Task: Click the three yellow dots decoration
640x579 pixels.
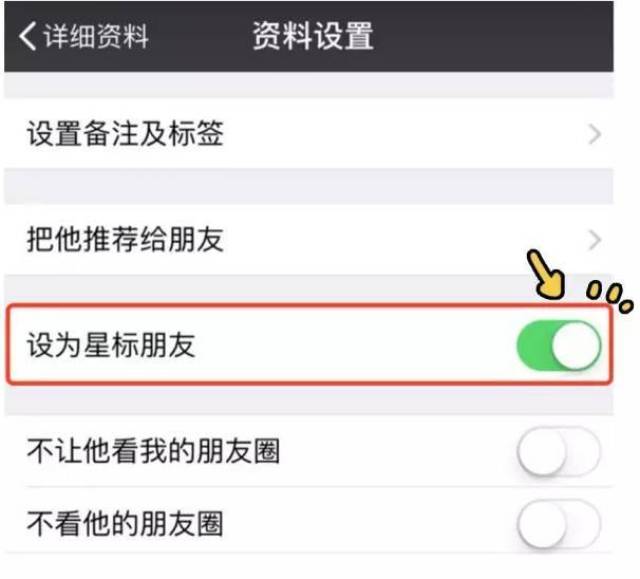Action: tap(610, 297)
